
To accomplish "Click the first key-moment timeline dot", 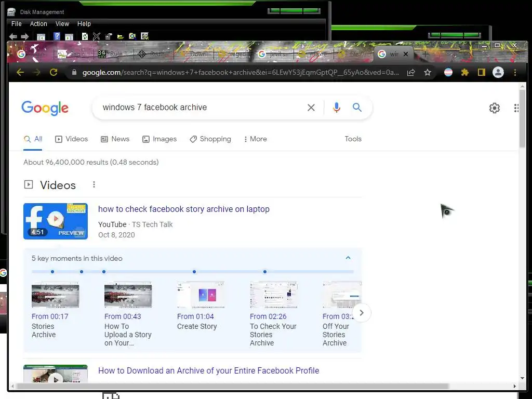I will tap(52, 271).
